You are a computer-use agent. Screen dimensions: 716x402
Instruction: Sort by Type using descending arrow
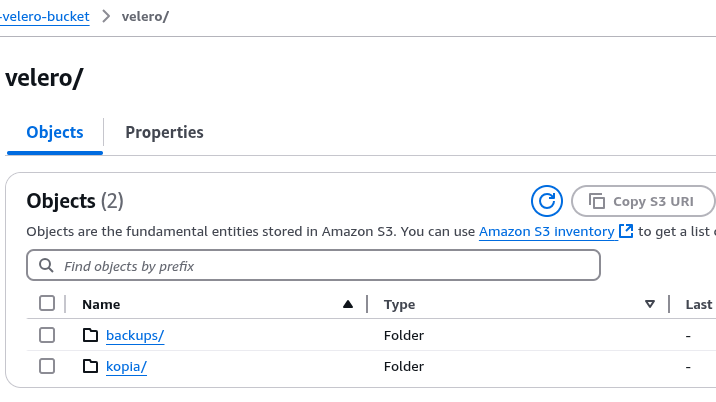pyautogui.click(x=650, y=304)
